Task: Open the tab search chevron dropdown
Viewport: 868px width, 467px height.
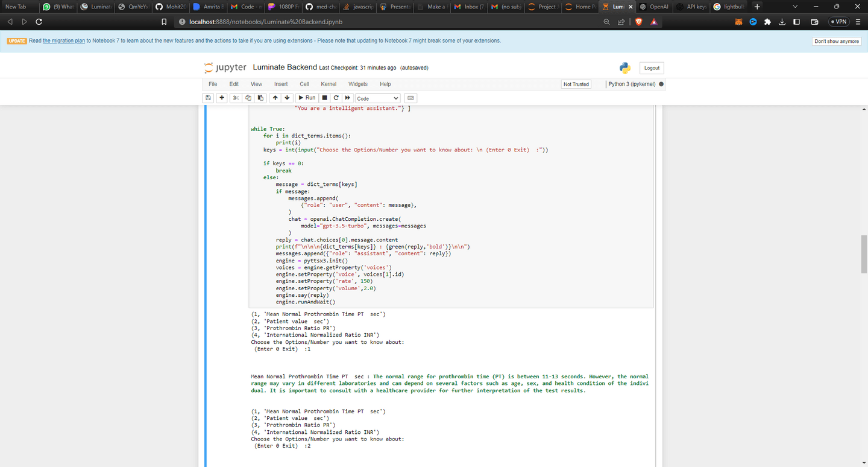Action: pyautogui.click(x=795, y=7)
